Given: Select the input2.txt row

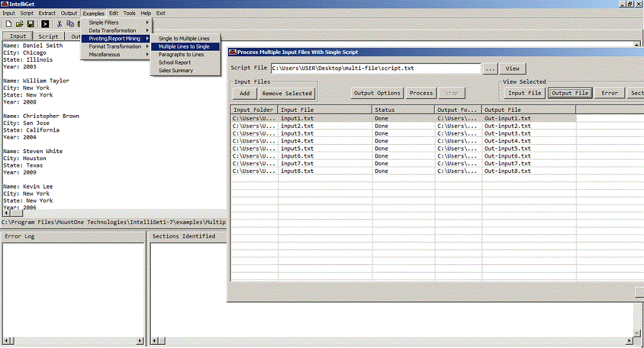Looking at the screenshot, I should [x=403, y=126].
